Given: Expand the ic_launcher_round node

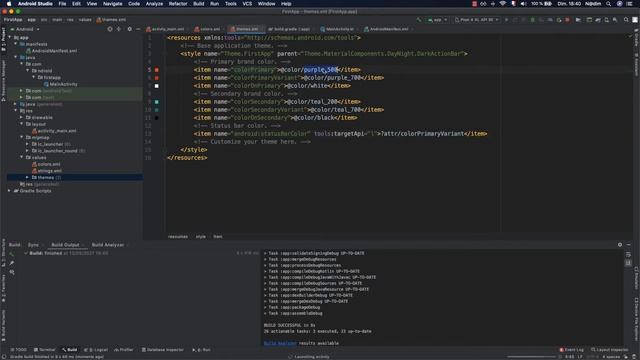Looking at the screenshot, I should (27, 151).
